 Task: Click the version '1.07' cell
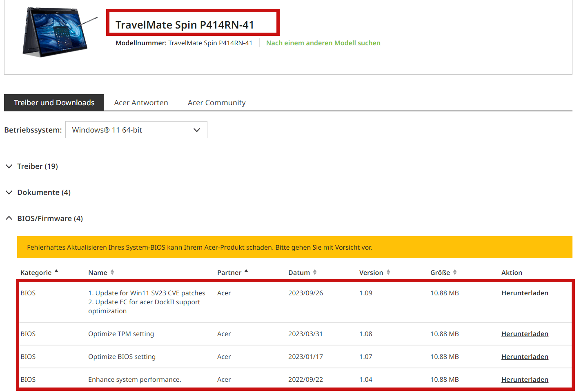[x=365, y=357]
